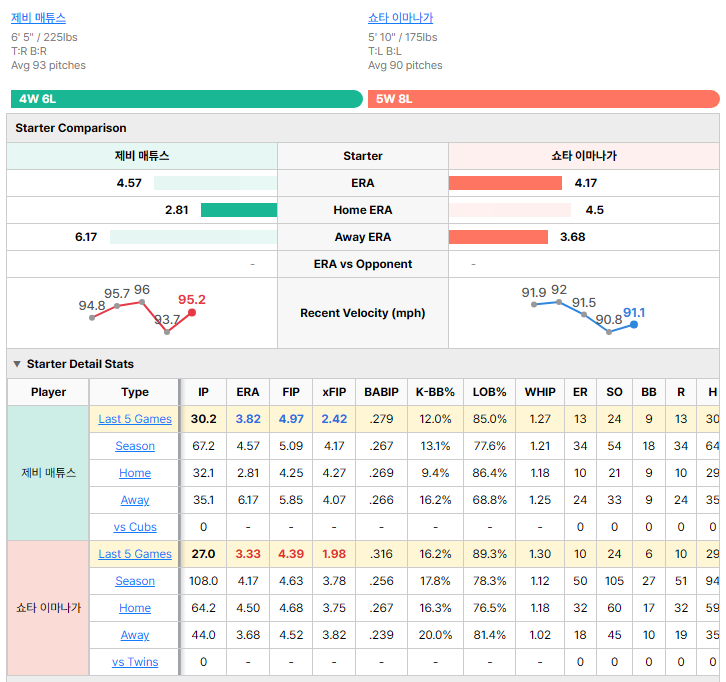Click the 20.0% K-BB% cell

(x=435, y=635)
